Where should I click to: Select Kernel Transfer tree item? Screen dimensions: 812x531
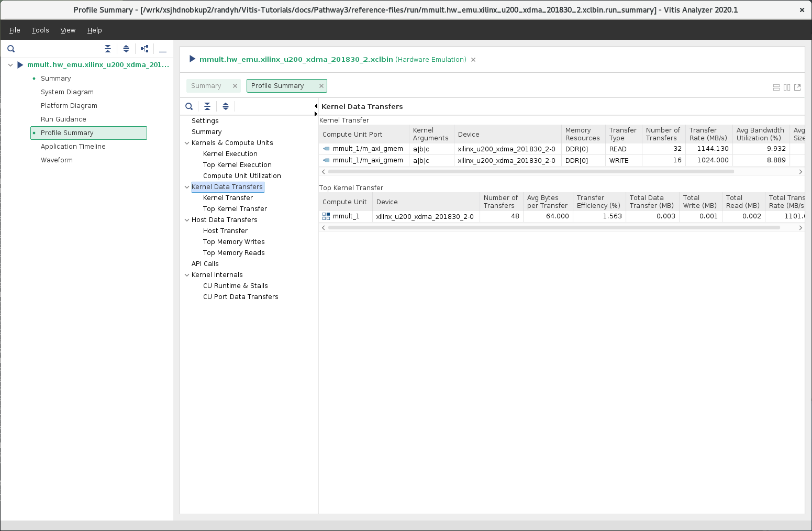point(228,198)
